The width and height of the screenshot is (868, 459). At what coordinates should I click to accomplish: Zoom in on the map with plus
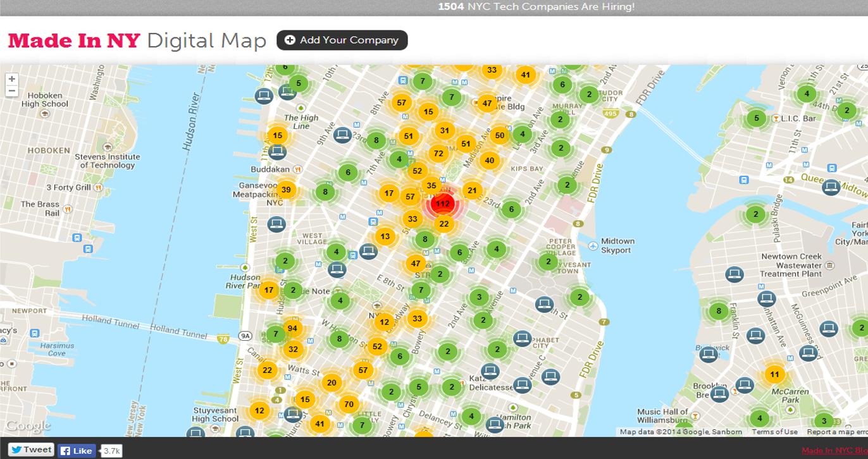[x=12, y=80]
